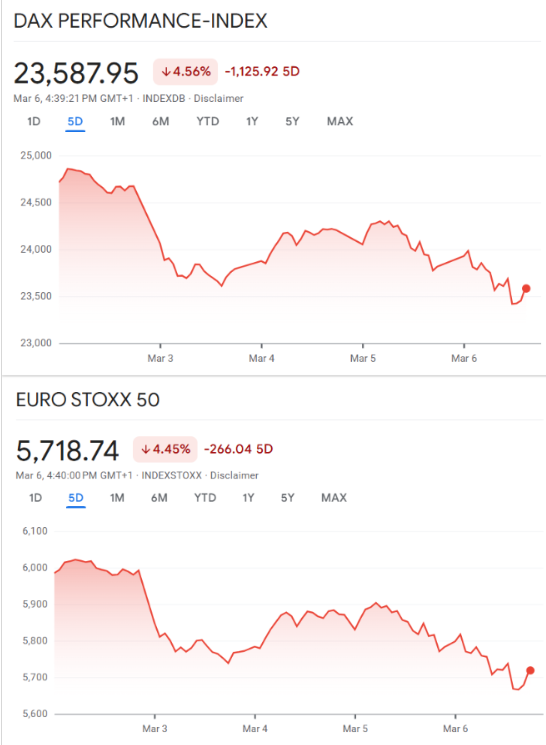Show DAX year-to-date via YTD tab

pyautogui.click(x=208, y=122)
